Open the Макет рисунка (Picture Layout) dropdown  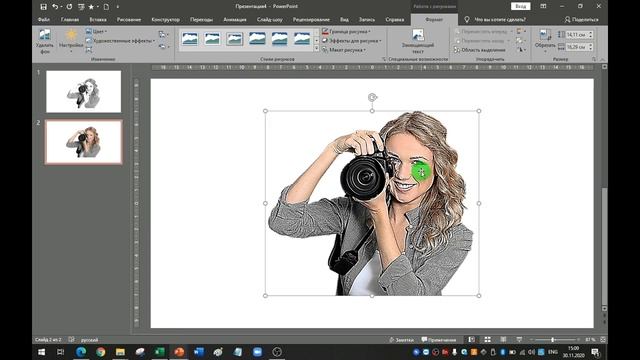click(344, 50)
